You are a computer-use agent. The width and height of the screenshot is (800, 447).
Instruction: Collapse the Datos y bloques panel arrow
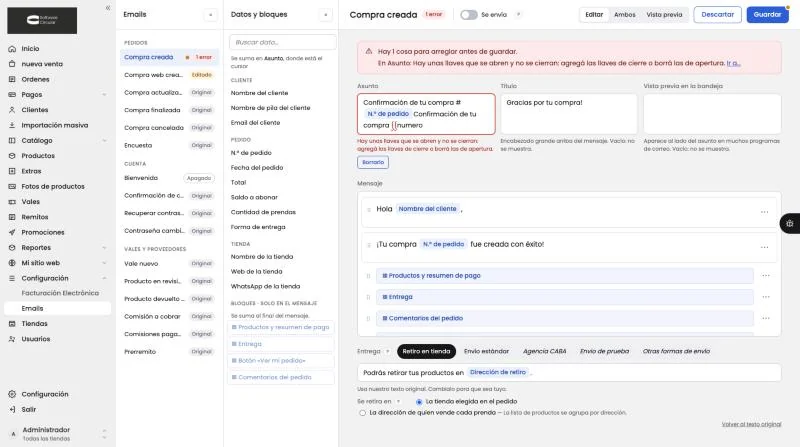(x=326, y=15)
